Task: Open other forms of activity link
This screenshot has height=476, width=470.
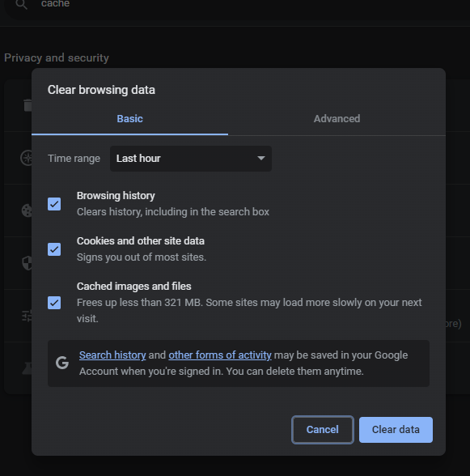Action: click(x=220, y=355)
